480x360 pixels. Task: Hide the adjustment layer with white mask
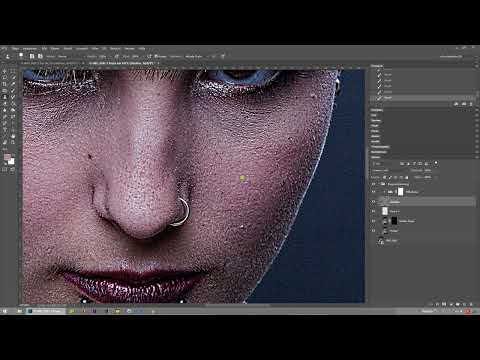tap(374, 192)
